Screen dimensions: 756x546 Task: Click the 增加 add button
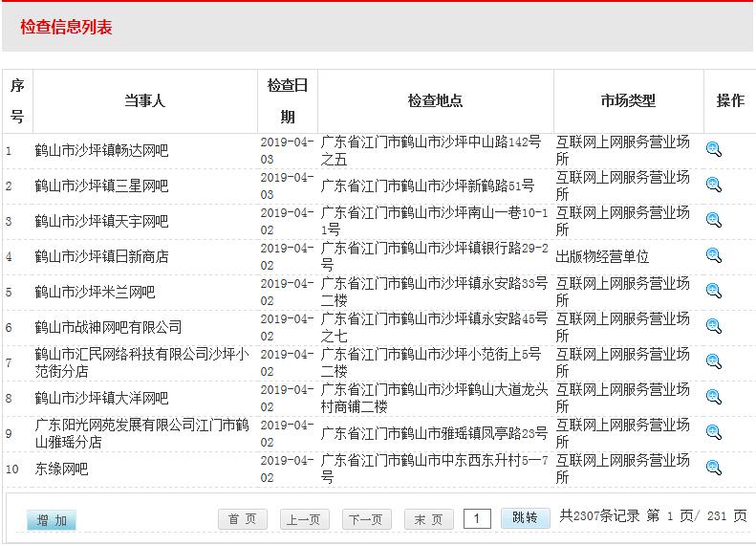(x=52, y=520)
